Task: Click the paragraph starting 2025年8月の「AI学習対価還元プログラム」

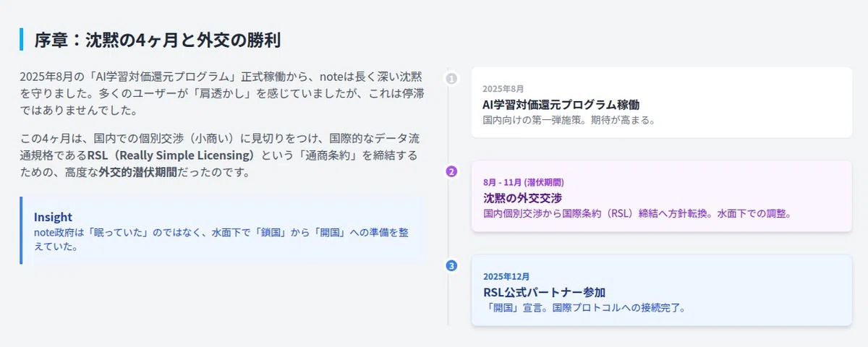Action: coord(221,94)
